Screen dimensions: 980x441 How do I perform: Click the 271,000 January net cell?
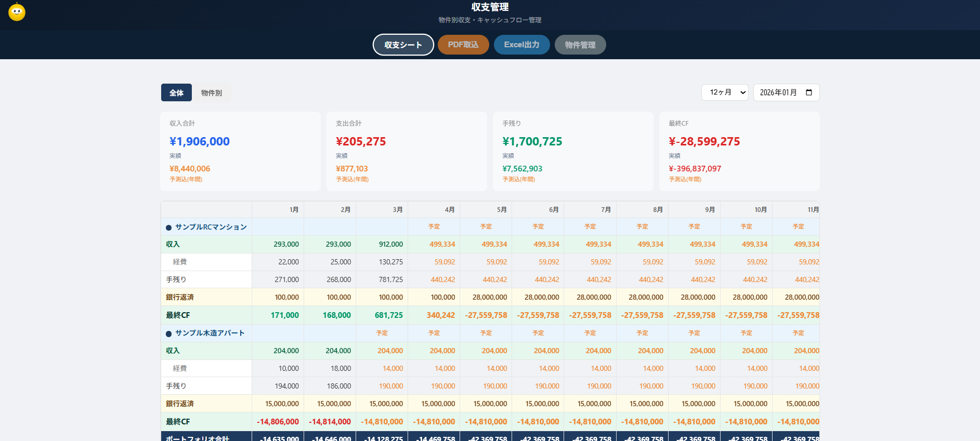click(278, 279)
